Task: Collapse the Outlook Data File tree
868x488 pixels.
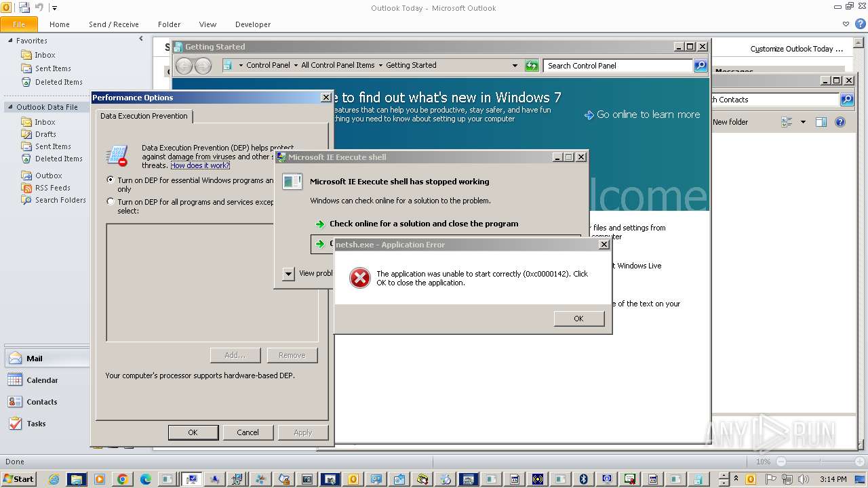Action: pos(10,107)
